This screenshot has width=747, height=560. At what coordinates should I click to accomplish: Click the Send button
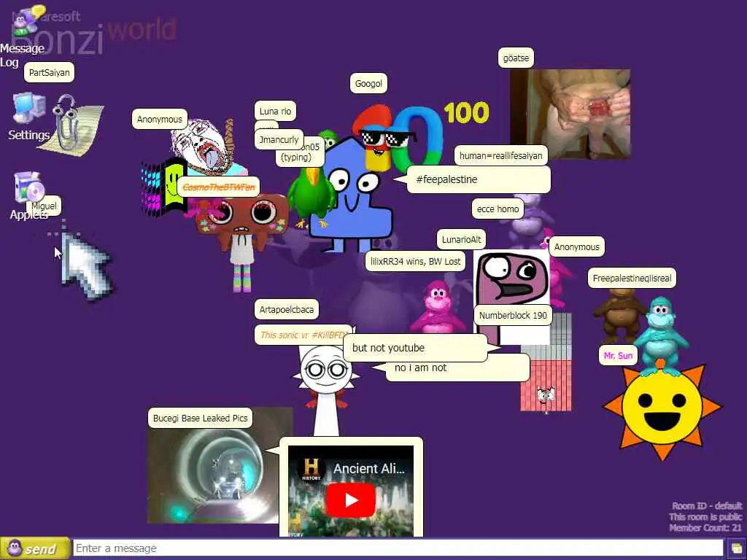click(x=35, y=548)
